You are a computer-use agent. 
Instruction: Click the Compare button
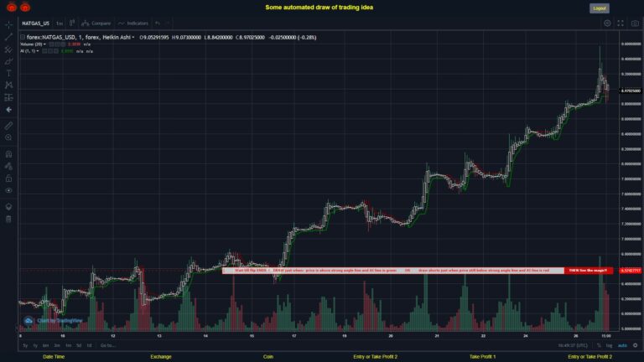[96, 23]
